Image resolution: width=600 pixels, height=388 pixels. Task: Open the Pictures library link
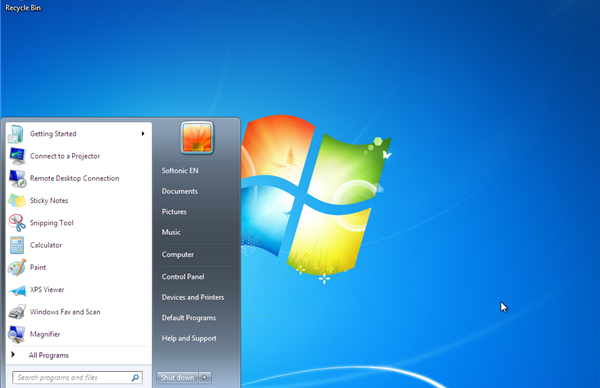(174, 212)
